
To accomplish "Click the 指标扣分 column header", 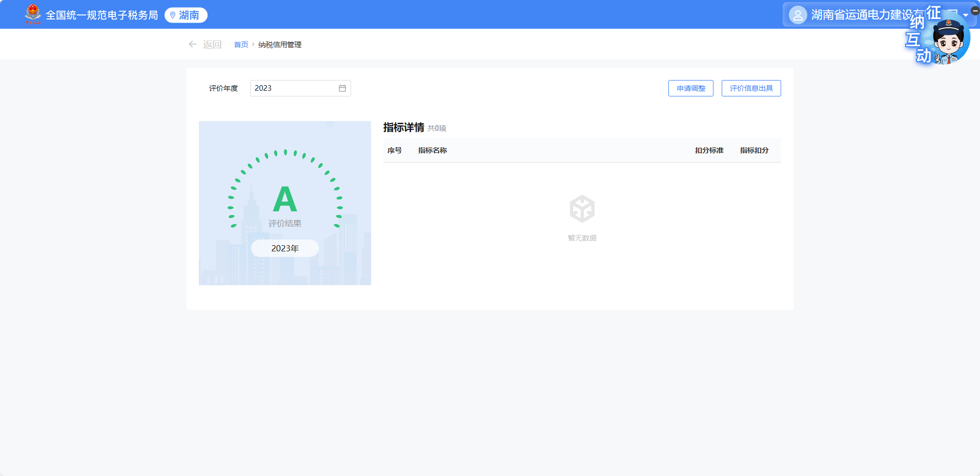I will coord(754,150).
